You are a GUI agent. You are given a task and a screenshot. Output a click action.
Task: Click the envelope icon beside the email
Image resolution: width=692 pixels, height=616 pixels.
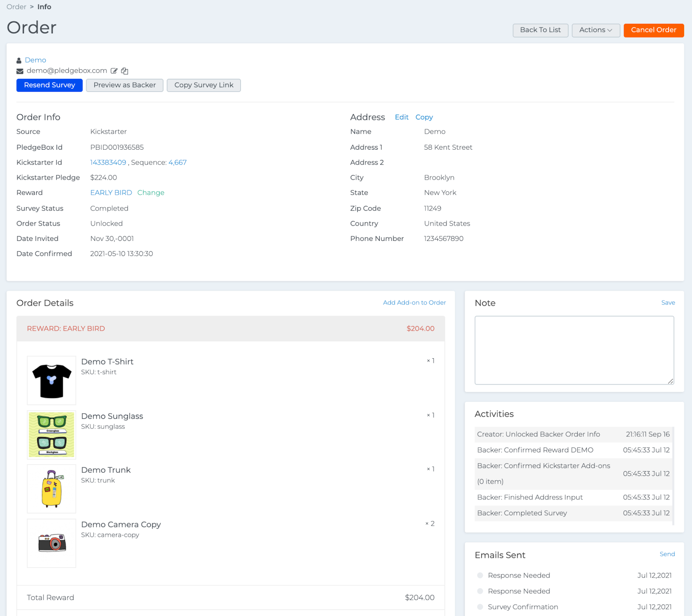[x=20, y=71]
